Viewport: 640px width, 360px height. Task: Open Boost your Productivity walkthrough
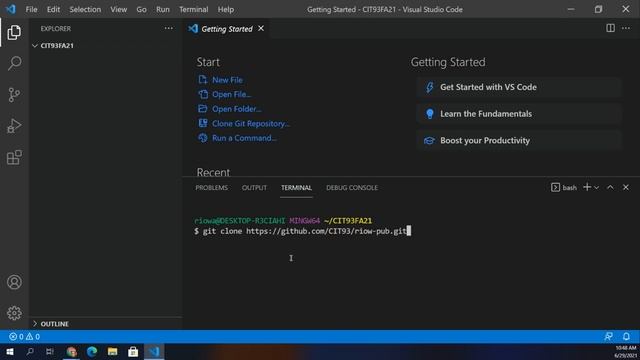point(518,140)
